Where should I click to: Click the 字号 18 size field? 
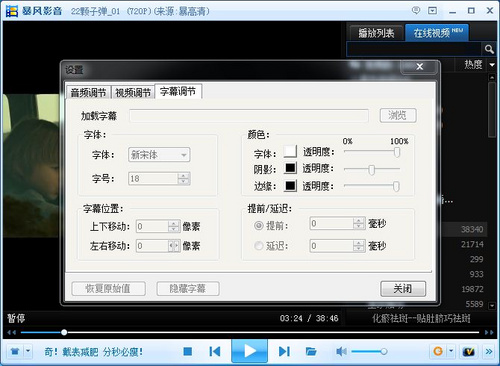(153, 179)
